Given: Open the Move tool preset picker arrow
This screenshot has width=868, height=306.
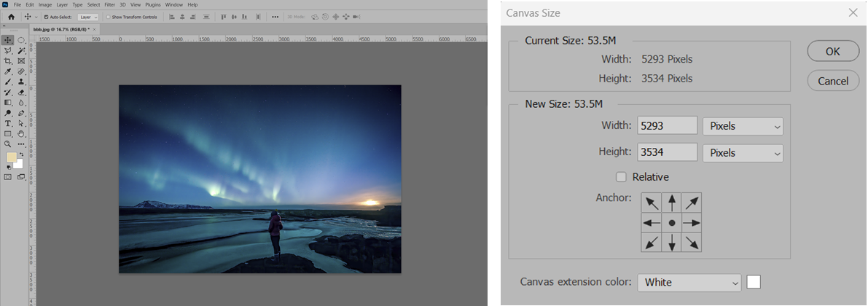Looking at the screenshot, I should click(36, 17).
